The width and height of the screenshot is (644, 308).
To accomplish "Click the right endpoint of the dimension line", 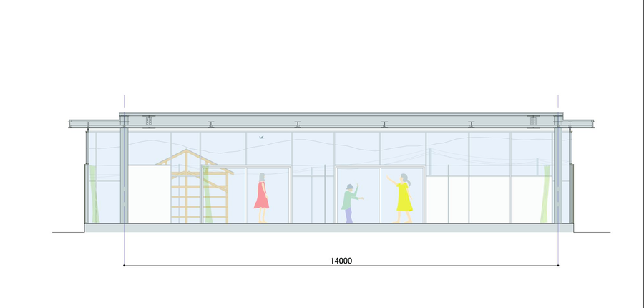I will pyautogui.click(x=558, y=266).
